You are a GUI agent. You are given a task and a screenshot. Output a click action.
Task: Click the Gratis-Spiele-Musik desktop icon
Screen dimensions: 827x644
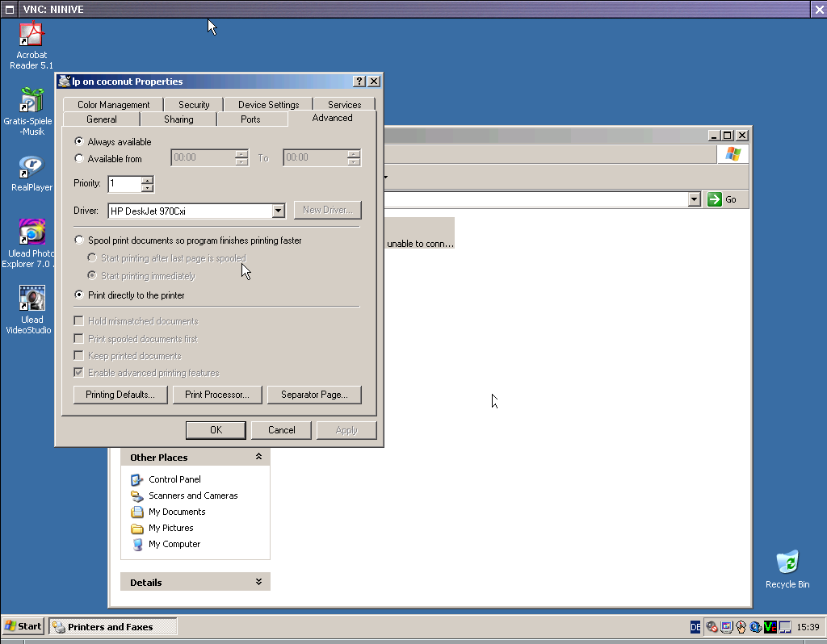(x=31, y=101)
